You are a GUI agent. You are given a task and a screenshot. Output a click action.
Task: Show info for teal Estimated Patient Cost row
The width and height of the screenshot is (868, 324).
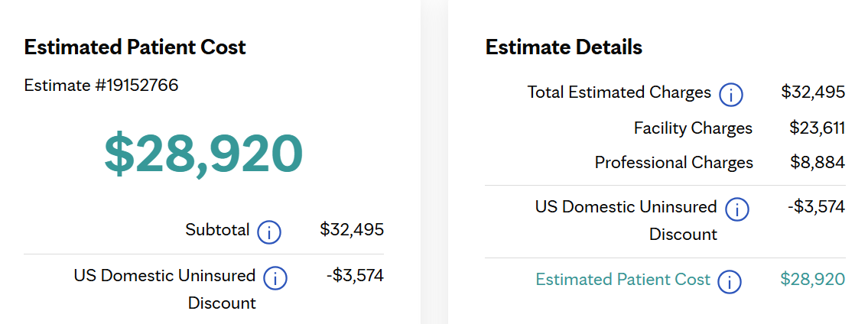click(x=730, y=282)
